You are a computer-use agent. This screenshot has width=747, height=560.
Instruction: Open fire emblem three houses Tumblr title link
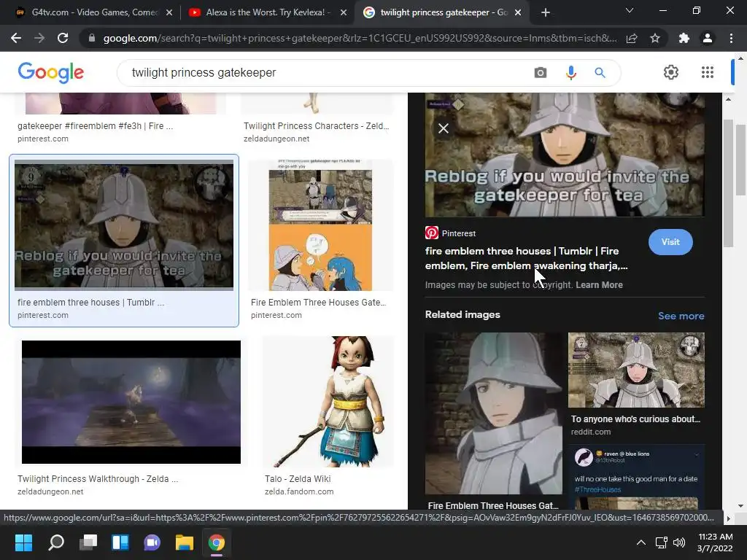[527, 258]
